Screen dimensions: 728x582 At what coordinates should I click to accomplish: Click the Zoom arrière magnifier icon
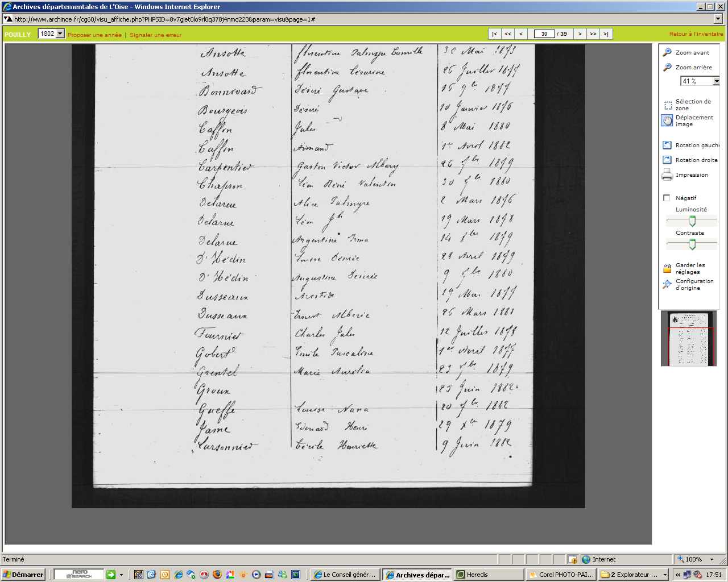coord(667,67)
